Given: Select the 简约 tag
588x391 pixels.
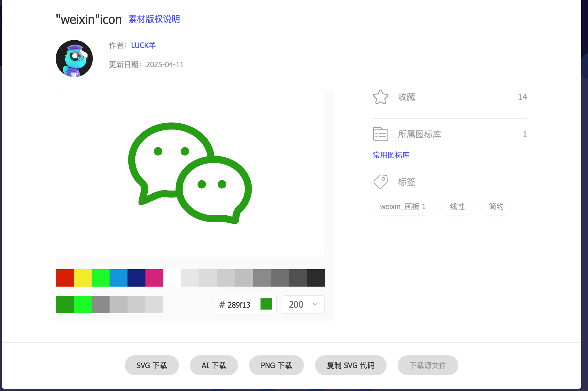Looking at the screenshot, I should tap(496, 207).
